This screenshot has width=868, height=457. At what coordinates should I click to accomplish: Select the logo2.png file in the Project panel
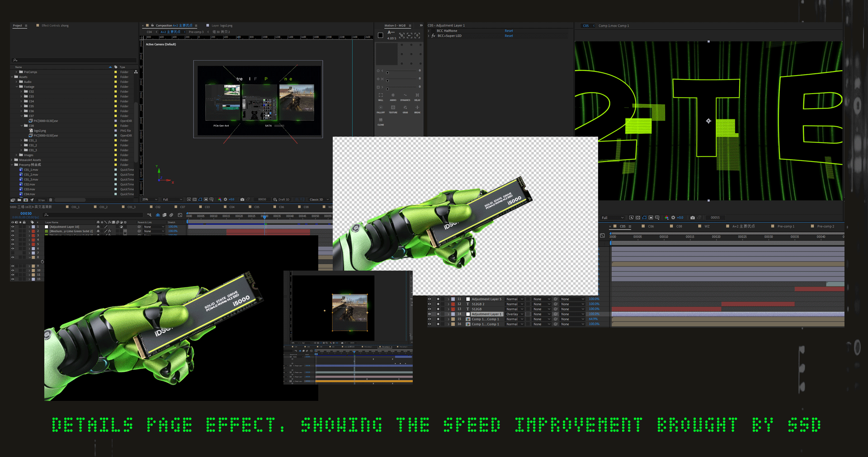[x=40, y=131]
